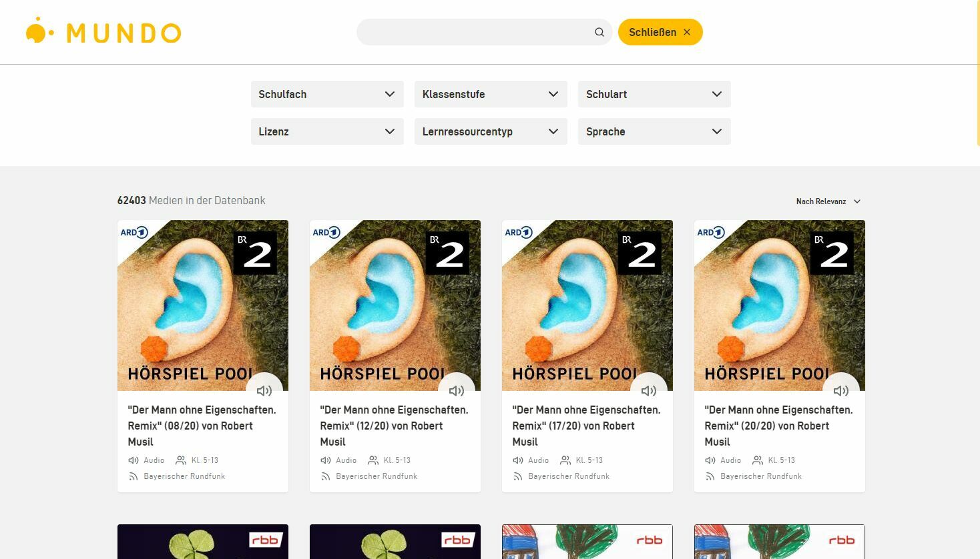The image size is (980, 559).
Task: Click small Audio type icon under Remix (12/20)
Action: tap(326, 460)
